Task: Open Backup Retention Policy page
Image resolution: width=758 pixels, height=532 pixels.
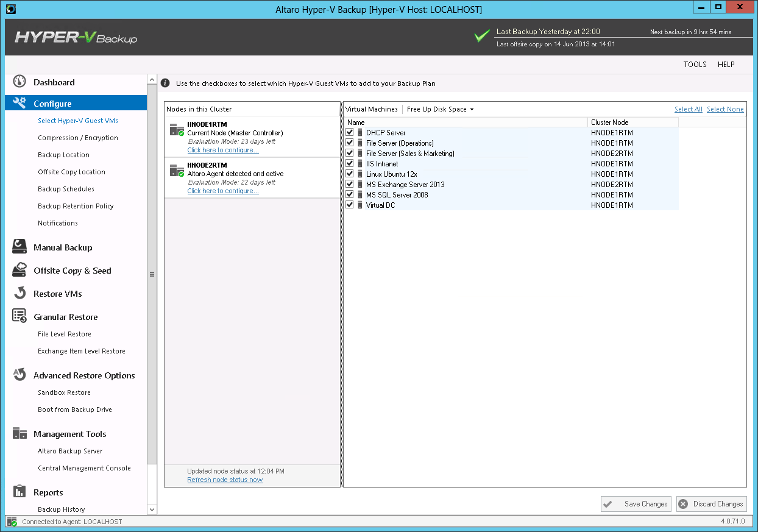Action: 76,206
